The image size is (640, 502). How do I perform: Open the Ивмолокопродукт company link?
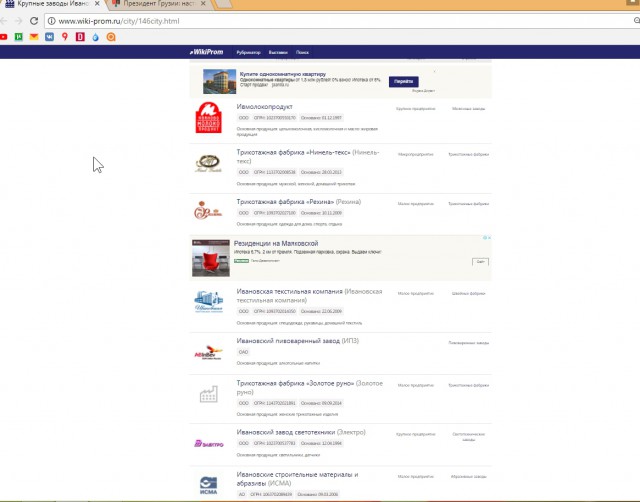[x=264, y=107]
